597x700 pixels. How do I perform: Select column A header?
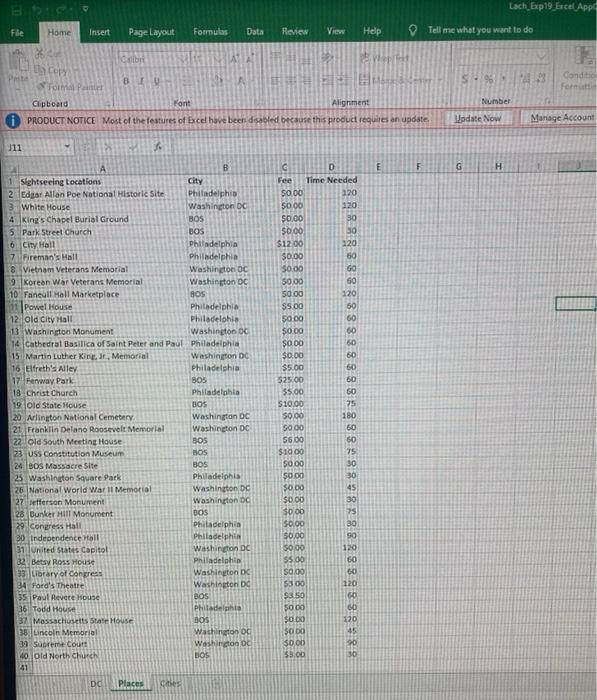102,169
